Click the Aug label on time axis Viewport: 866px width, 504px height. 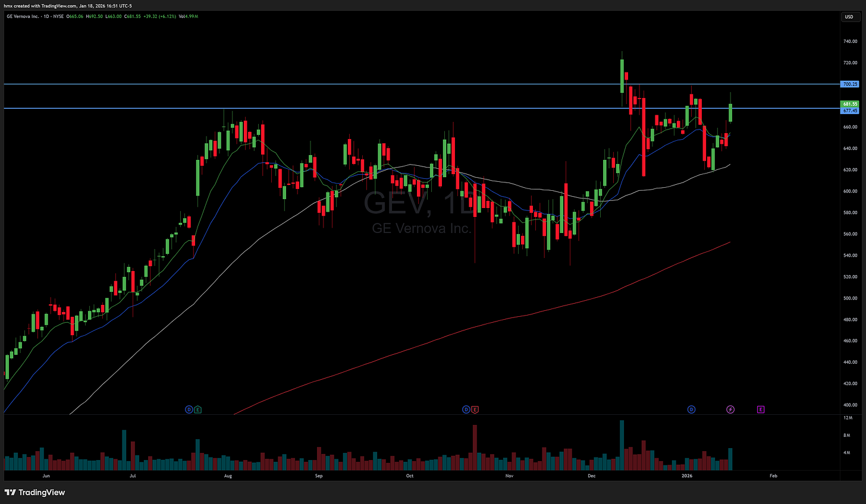[x=228, y=476]
